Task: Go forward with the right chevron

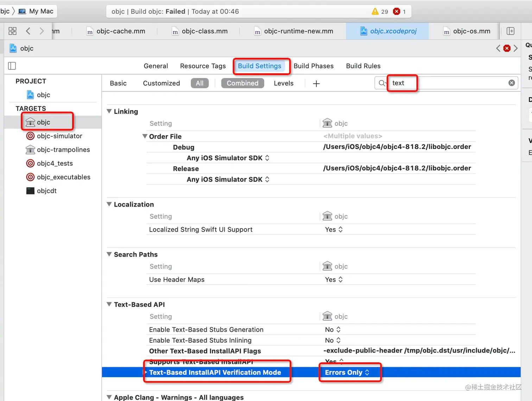Action: (42, 31)
